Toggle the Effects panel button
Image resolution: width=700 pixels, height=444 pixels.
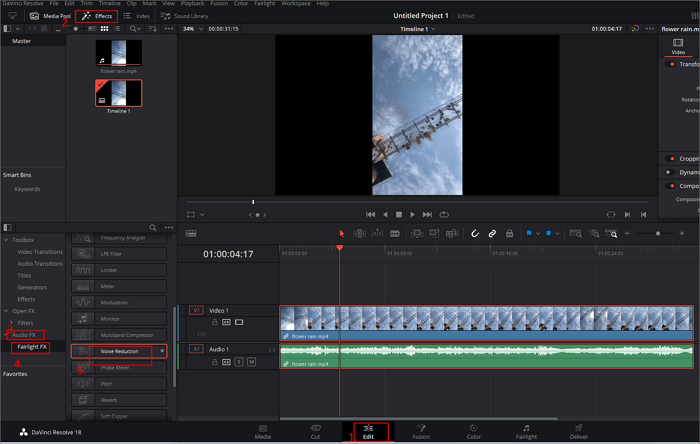[96, 16]
